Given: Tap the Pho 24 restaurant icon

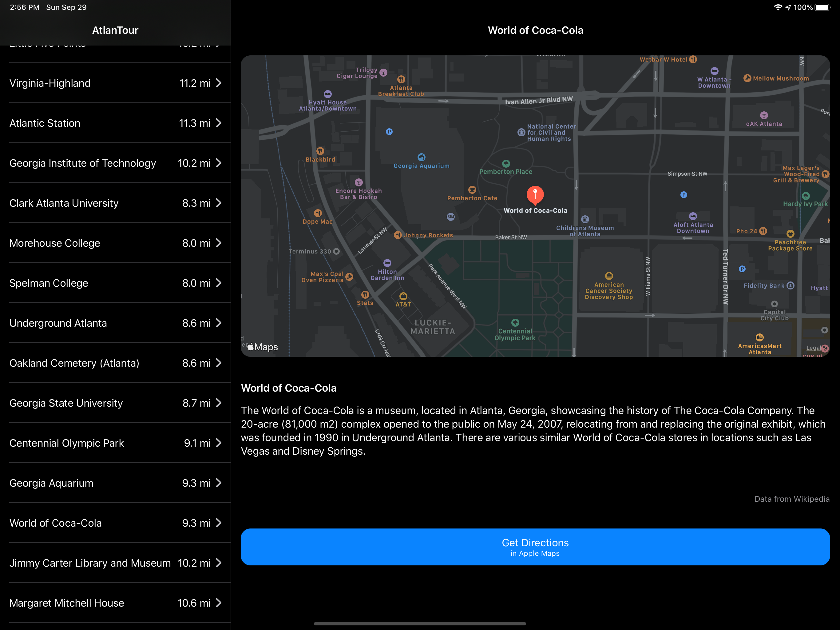Looking at the screenshot, I should point(763,231).
